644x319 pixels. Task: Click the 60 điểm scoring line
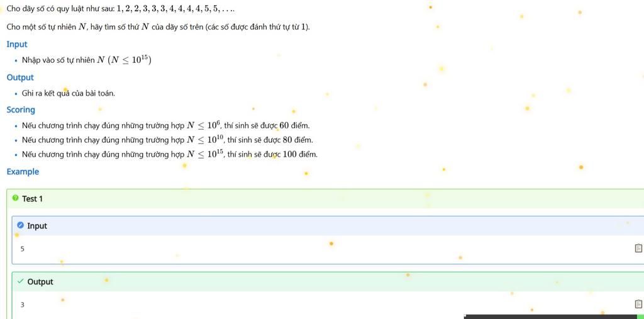[x=166, y=125]
